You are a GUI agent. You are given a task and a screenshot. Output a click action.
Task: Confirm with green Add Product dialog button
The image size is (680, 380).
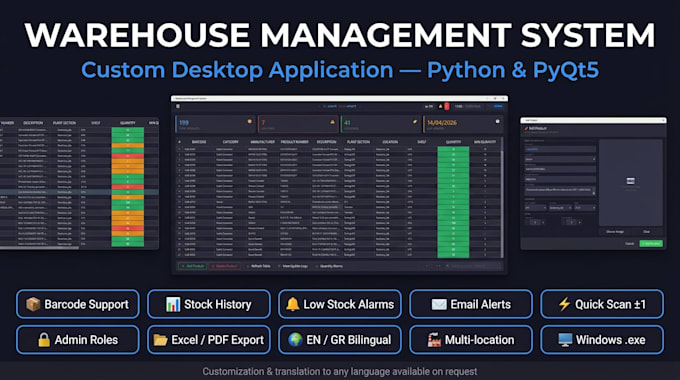(x=651, y=243)
